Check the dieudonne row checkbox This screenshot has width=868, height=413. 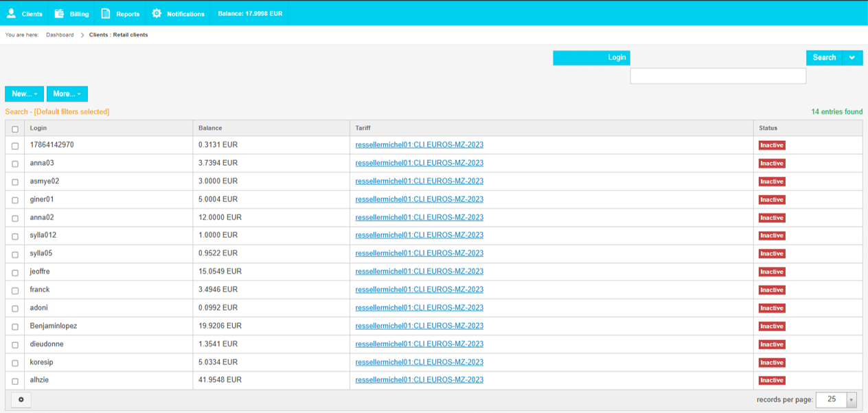click(15, 345)
